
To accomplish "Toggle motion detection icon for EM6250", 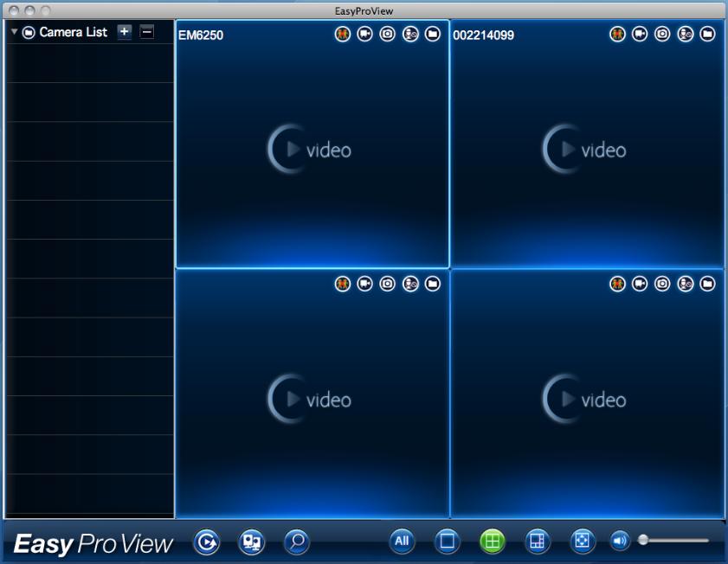I will click(x=343, y=34).
